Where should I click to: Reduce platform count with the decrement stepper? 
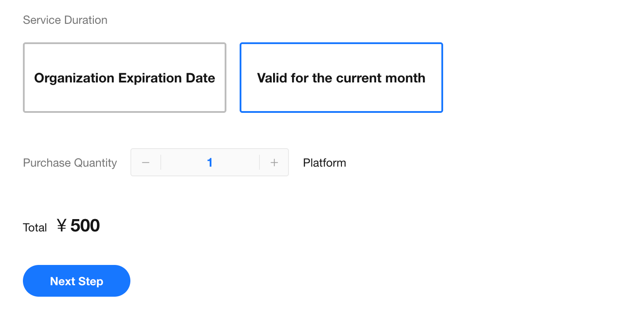(x=146, y=163)
